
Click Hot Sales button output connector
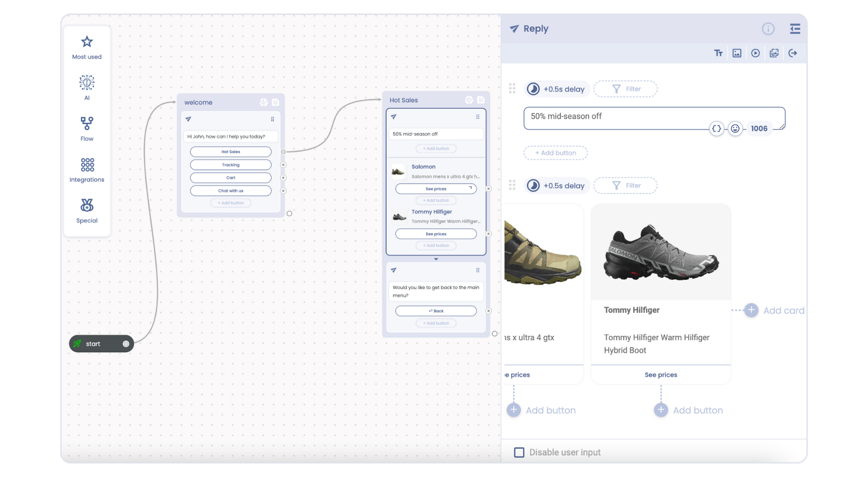284,152
